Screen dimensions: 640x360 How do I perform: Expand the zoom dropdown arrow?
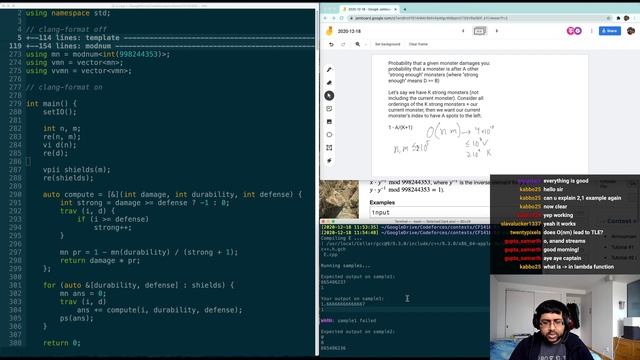[x=366, y=44]
